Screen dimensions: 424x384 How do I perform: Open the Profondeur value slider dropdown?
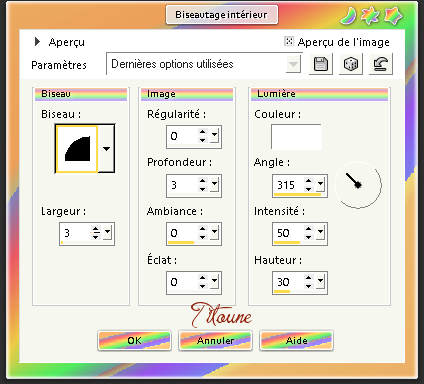pos(214,185)
